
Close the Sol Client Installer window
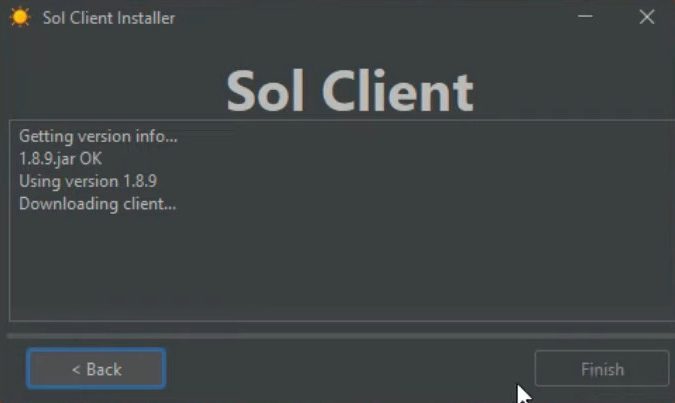(x=647, y=17)
